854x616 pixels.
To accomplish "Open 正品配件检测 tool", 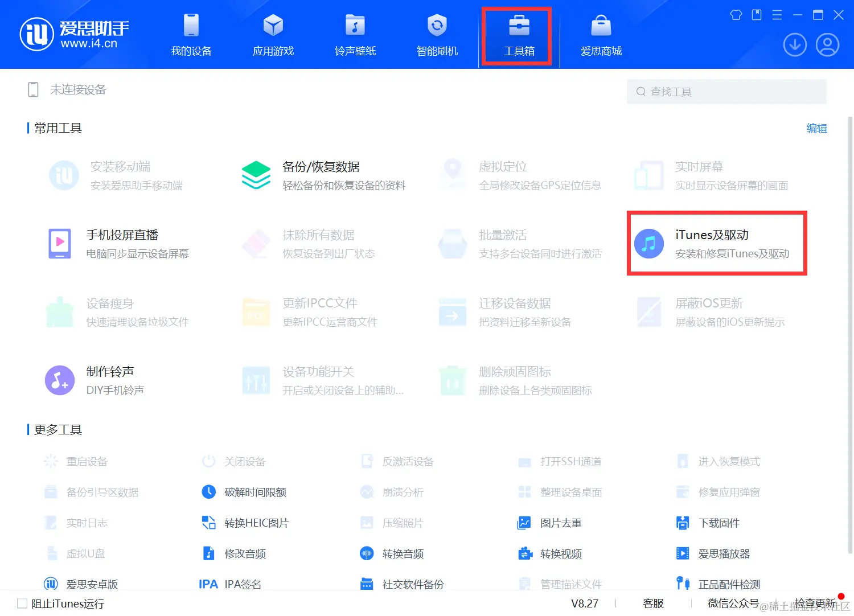I will tap(718, 584).
